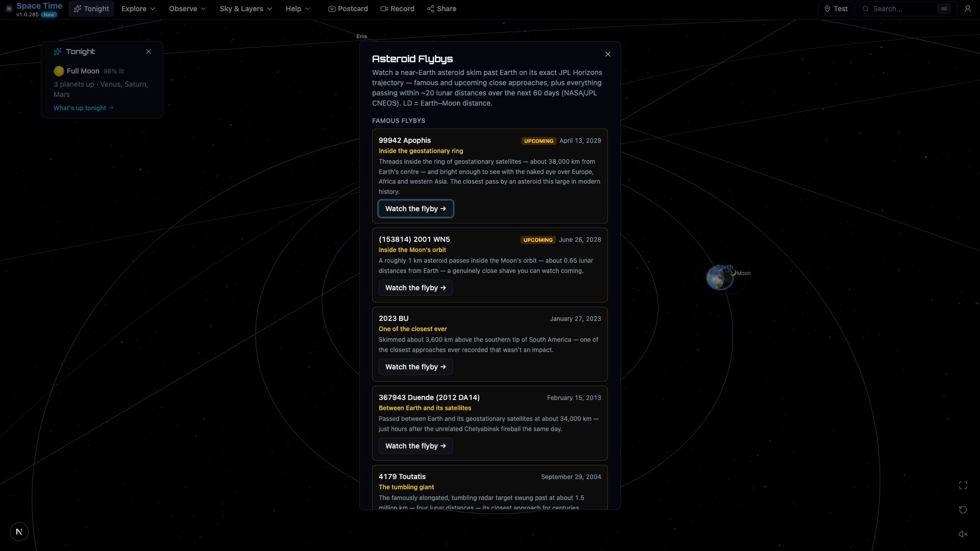
Task: Toggle fullscreen mode icon
Action: (963, 485)
